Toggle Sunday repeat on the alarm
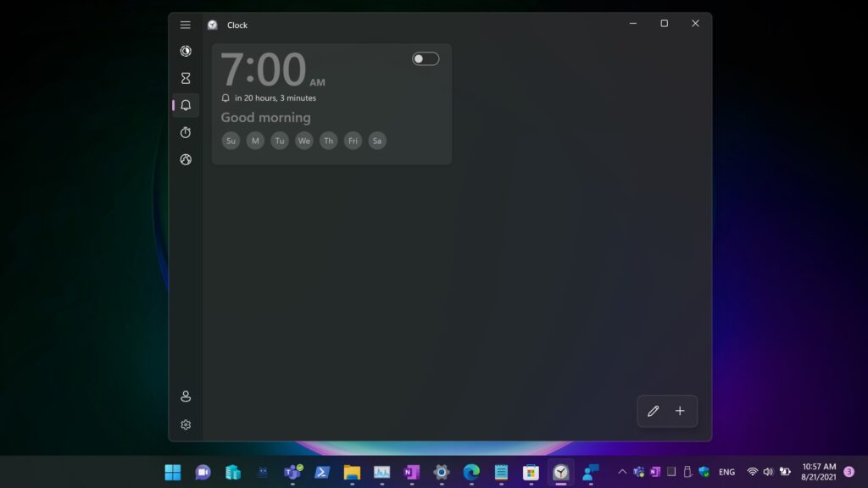Screen dimensions: 868x488 (x=231, y=141)
